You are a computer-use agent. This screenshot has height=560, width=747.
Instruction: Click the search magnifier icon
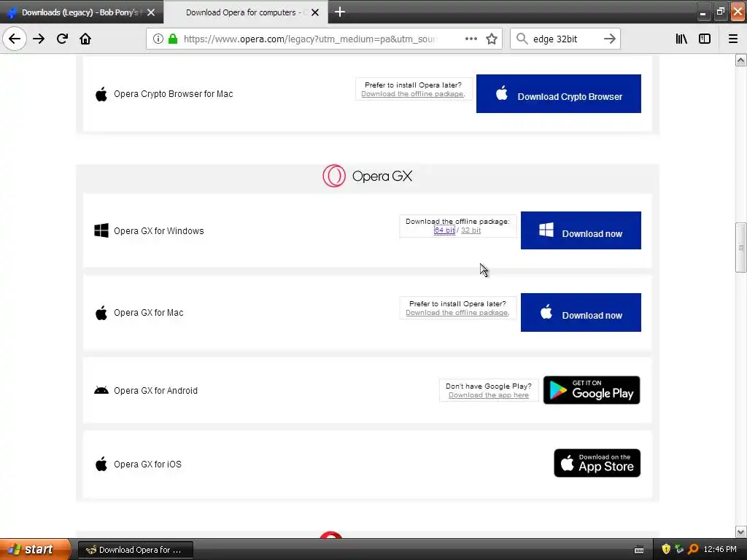point(522,39)
